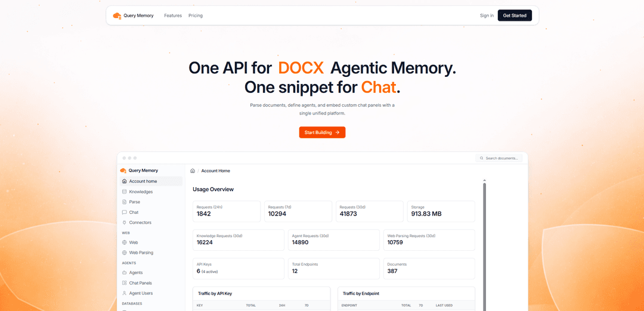
Task: Click the Query Memory logo in top navbar
Action: point(133,15)
